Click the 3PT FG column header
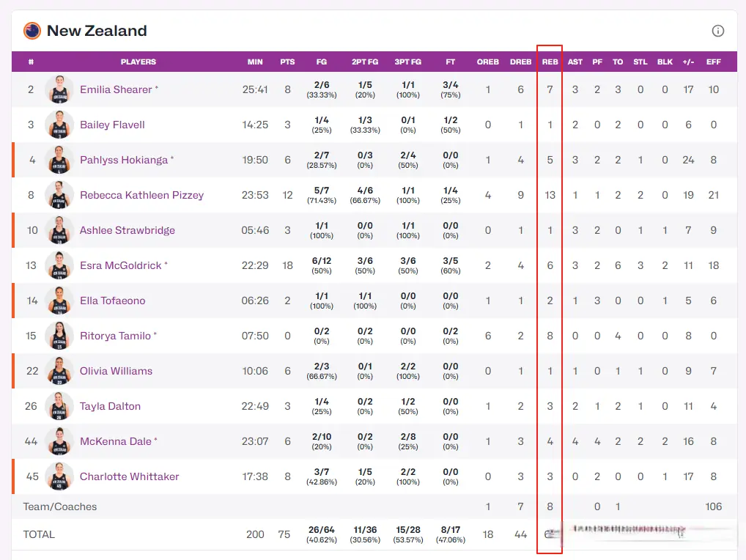Screen dimensions: 746x560 tap(407, 62)
